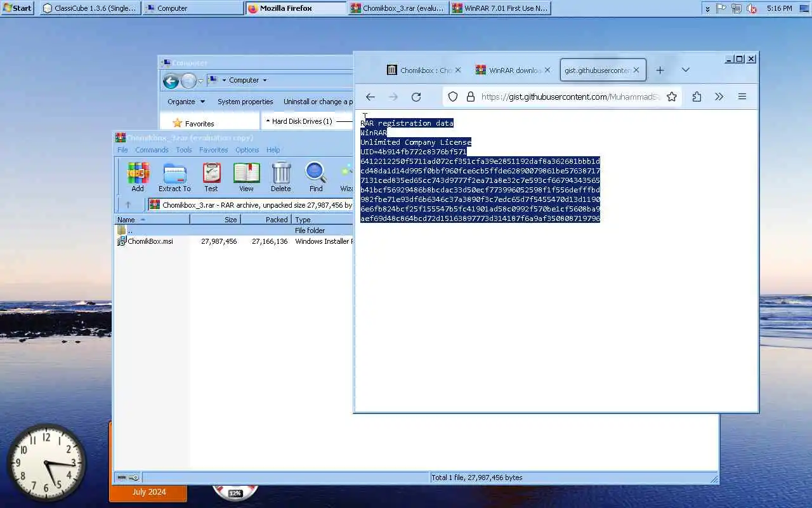
Task: Go back in Firefox
Action: click(x=370, y=97)
